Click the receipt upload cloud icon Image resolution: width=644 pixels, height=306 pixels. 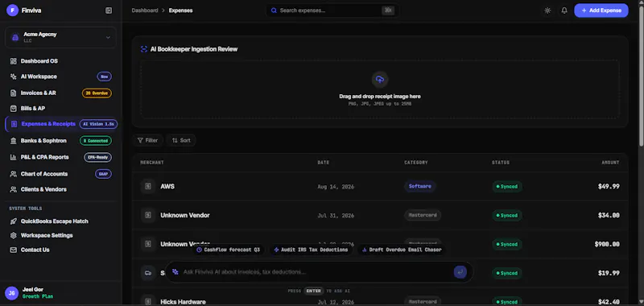(380, 79)
